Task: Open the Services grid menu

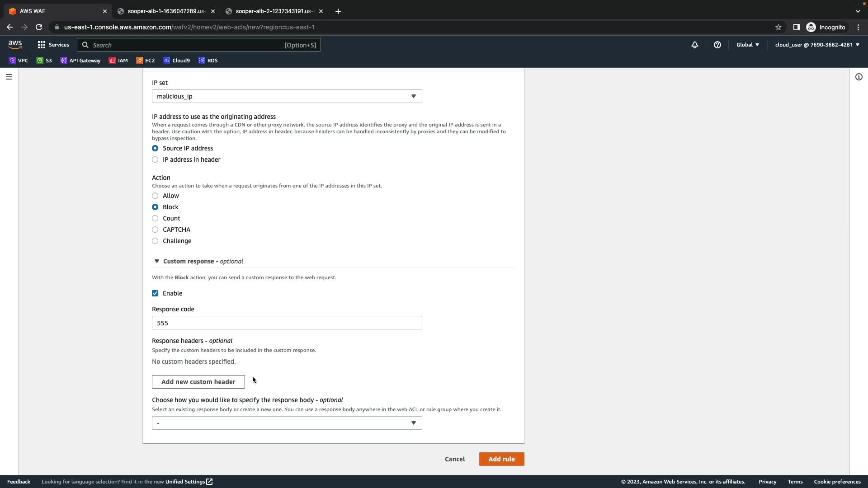Action: click(53, 45)
